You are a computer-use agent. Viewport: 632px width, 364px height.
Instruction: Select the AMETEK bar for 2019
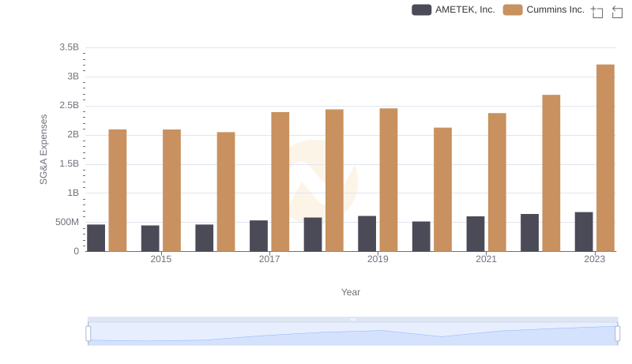click(x=367, y=234)
